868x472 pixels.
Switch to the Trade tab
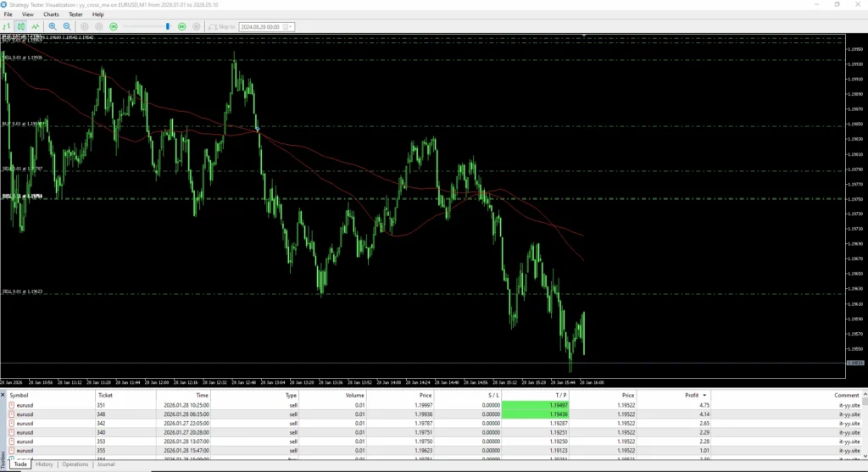20,464
